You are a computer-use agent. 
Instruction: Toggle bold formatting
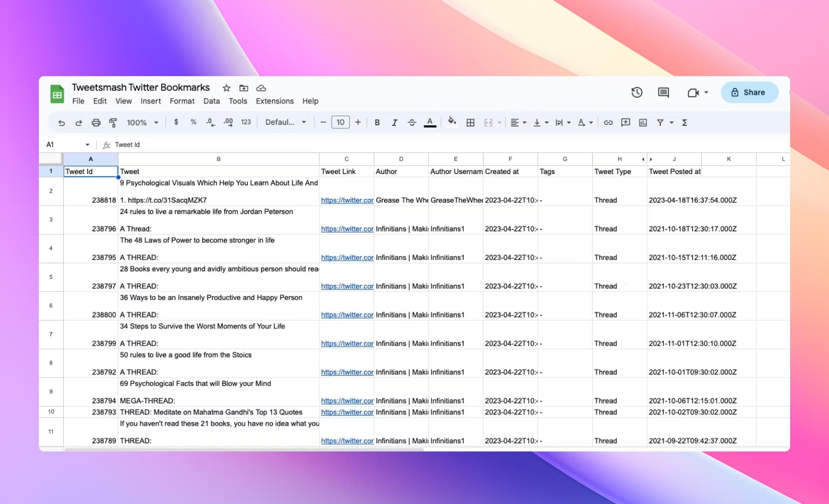(x=377, y=123)
